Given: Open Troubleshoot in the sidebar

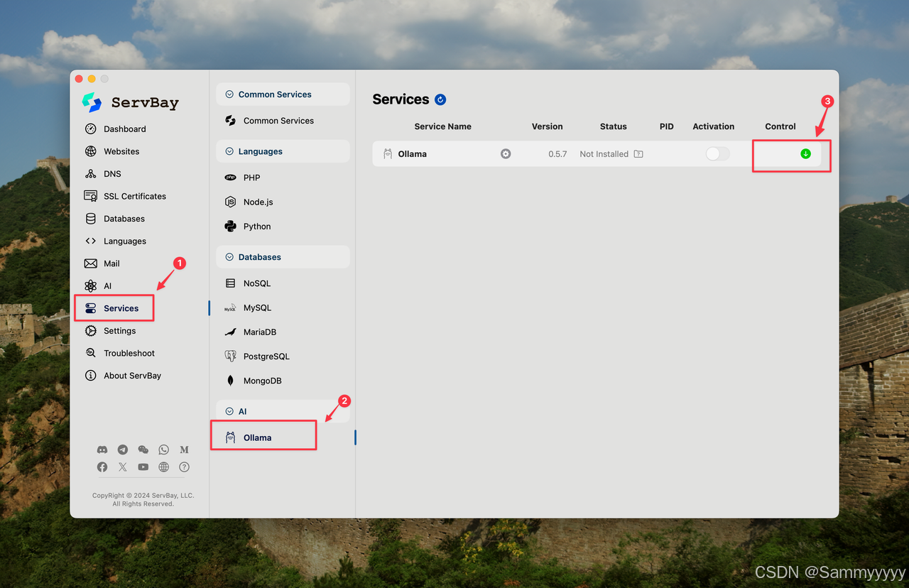Looking at the screenshot, I should (x=119, y=353).
